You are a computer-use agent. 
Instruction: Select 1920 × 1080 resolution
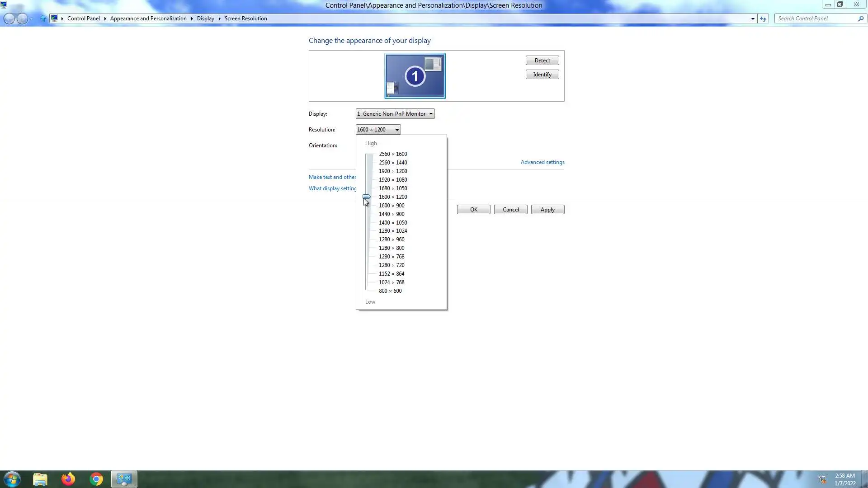click(392, 180)
